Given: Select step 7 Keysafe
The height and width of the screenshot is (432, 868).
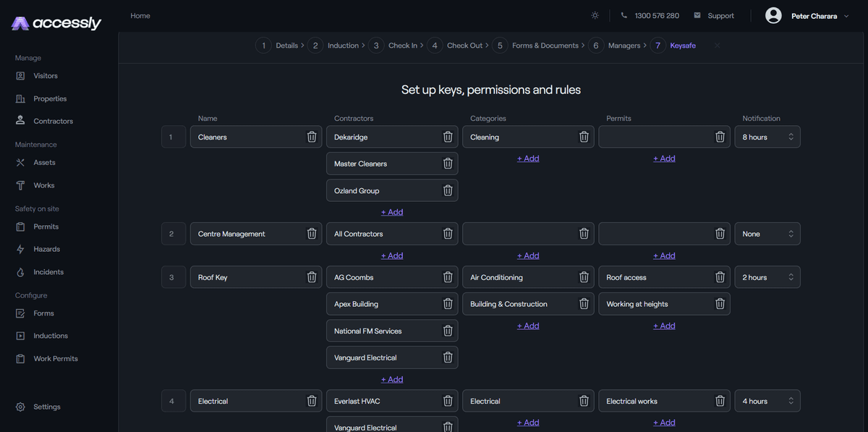Looking at the screenshot, I should click(674, 46).
